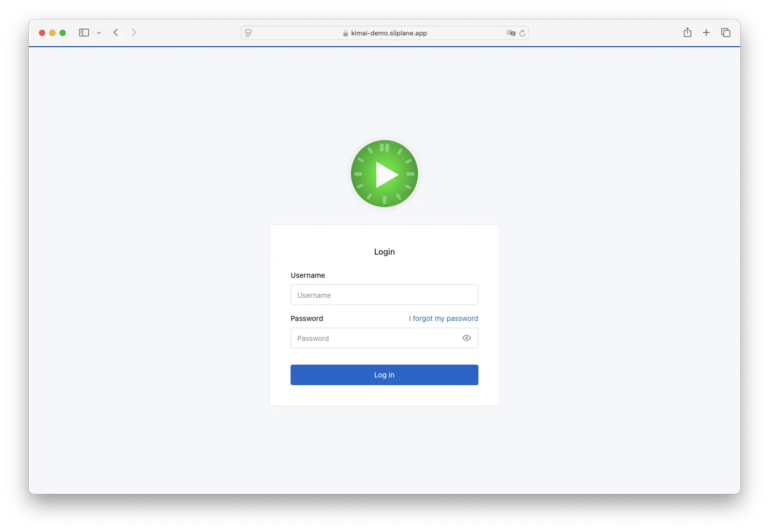
Task: Click the "I forgot my password" link
Action: 443,318
